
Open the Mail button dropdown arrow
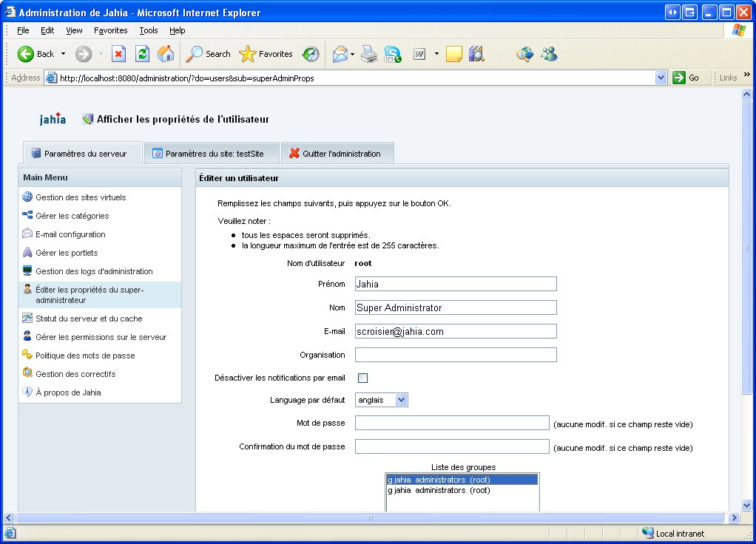[352, 54]
